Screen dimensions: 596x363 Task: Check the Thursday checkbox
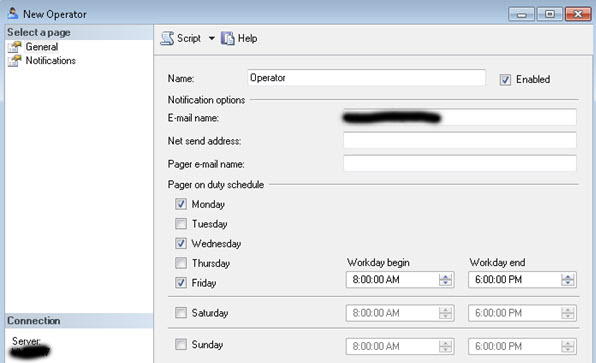181,263
